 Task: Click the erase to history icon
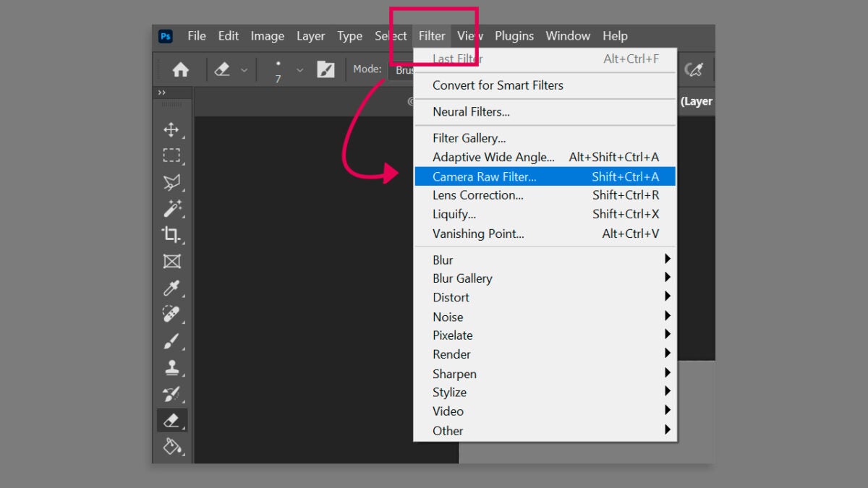[x=694, y=69]
